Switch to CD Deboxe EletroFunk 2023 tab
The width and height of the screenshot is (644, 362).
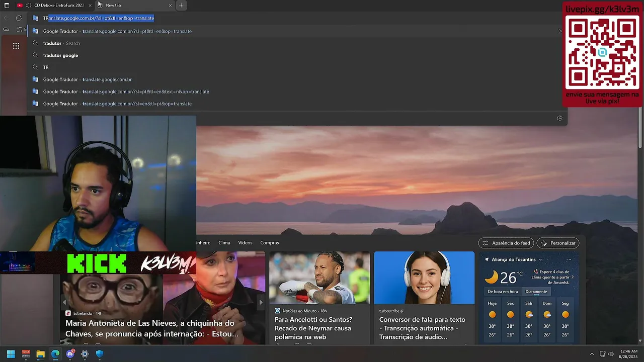pyautogui.click(x=59, y=5)
